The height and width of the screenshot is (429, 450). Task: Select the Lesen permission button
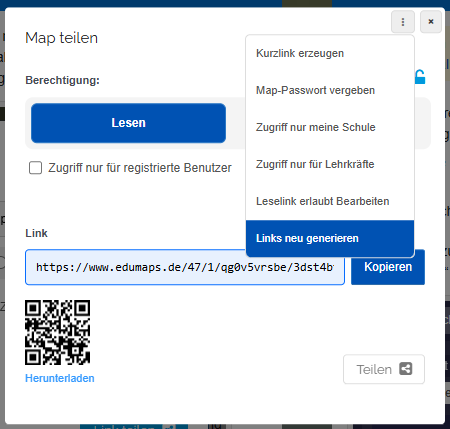(128, 123)
